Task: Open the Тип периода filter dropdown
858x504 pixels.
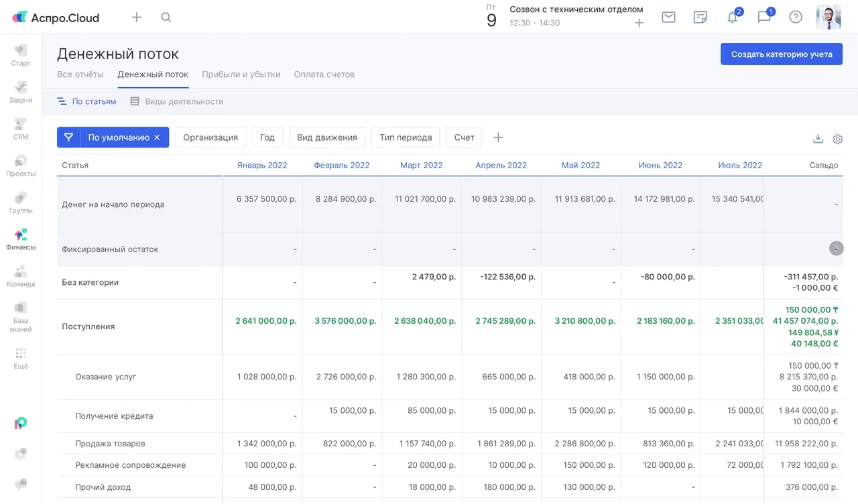Action: click(406, 137)
